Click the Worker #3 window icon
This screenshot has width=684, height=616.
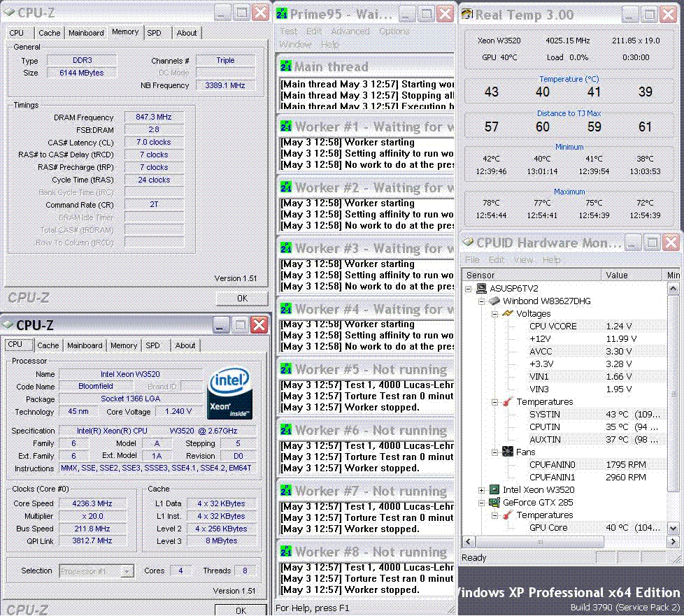click(x=286, y=248)
